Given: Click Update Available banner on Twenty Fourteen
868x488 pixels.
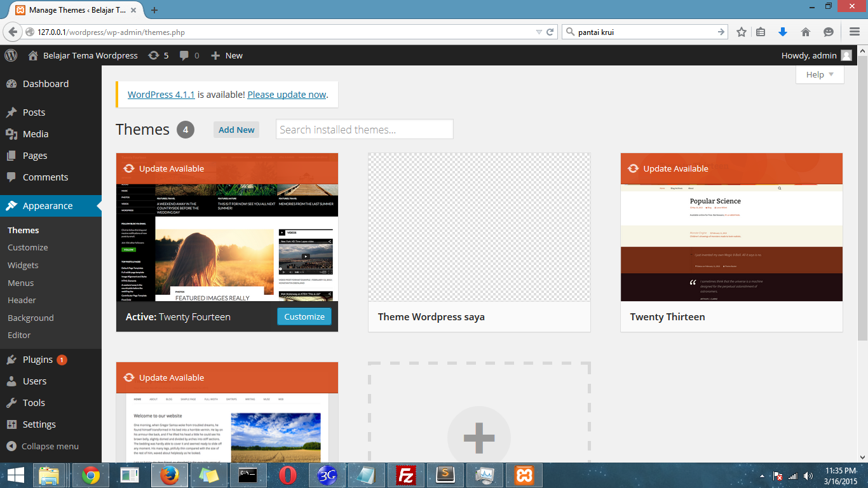Looking at the screenshot, I should [x=227, y=168].
